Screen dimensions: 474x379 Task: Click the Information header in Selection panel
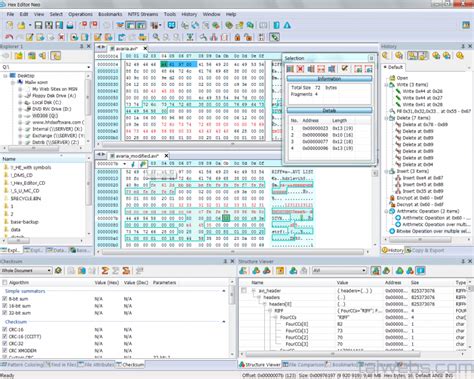329,79
